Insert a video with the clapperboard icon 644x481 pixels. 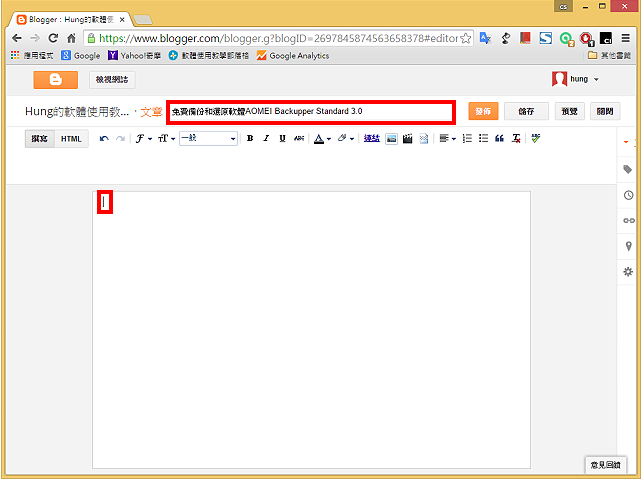[407, 139]
